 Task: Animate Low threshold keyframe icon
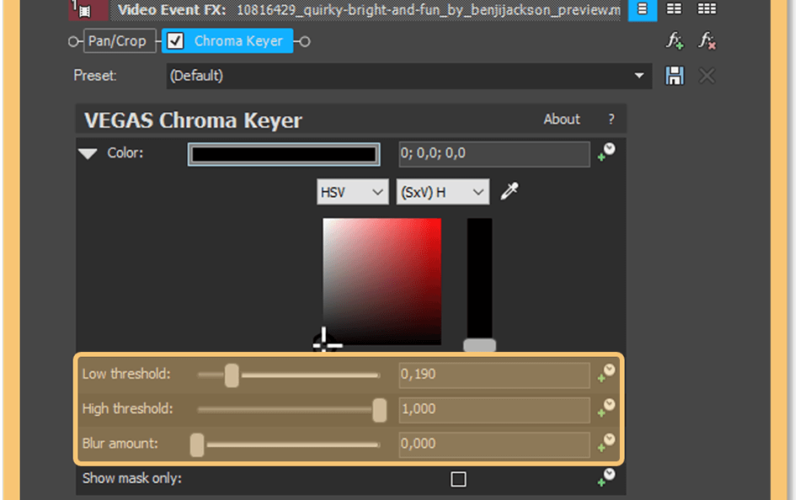pyautogui.click(x=606, y=373)
